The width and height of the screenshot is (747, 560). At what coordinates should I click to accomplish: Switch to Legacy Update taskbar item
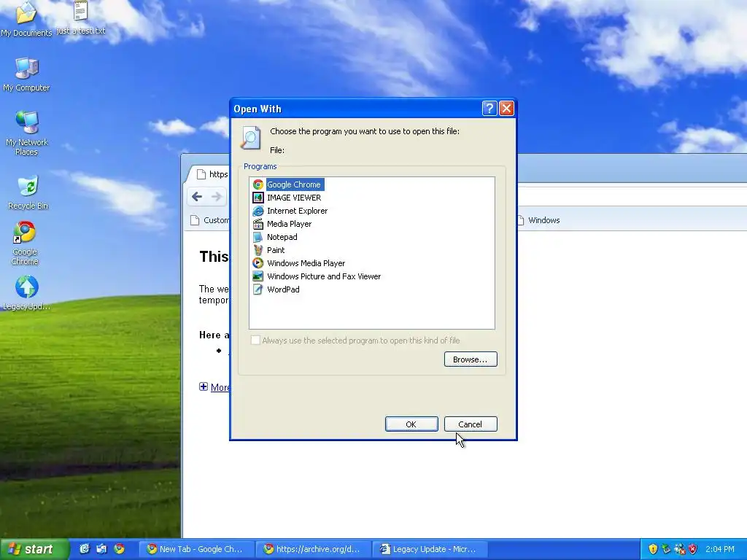[429, 549]
